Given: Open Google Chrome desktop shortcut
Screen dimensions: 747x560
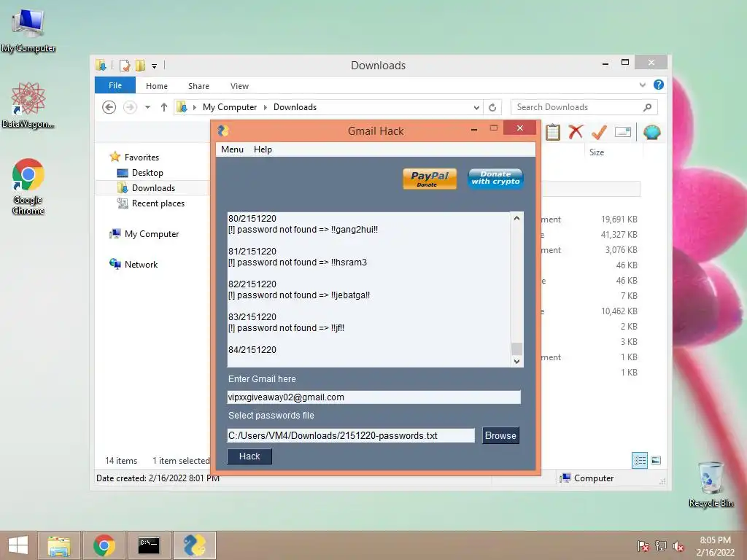Looking at the screenshot, I should coord(28,186).
